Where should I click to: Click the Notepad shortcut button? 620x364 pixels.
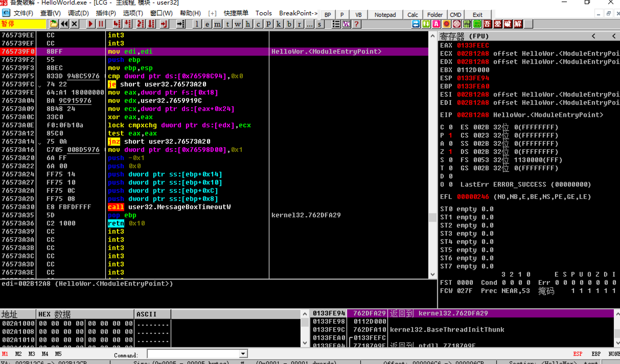click(385, 15)
